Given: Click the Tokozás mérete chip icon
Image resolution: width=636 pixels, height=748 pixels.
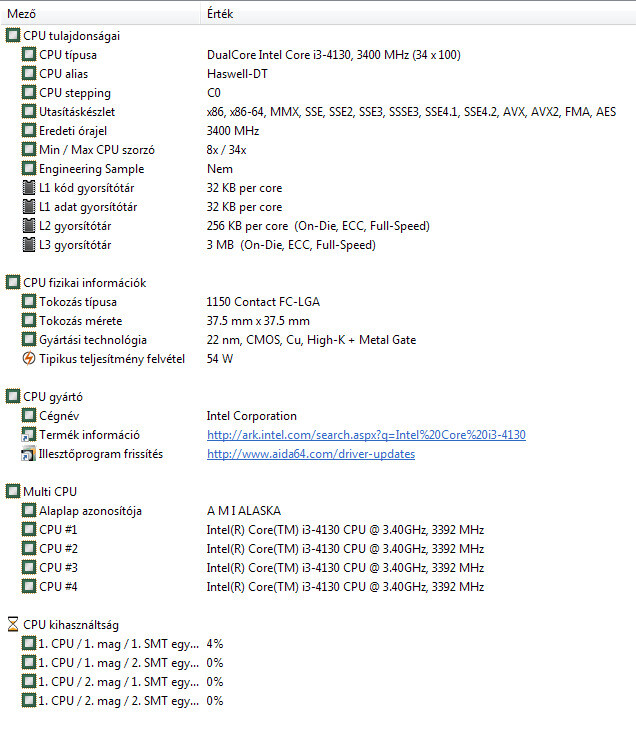Looking at the screenshot, I should [29, 321].
